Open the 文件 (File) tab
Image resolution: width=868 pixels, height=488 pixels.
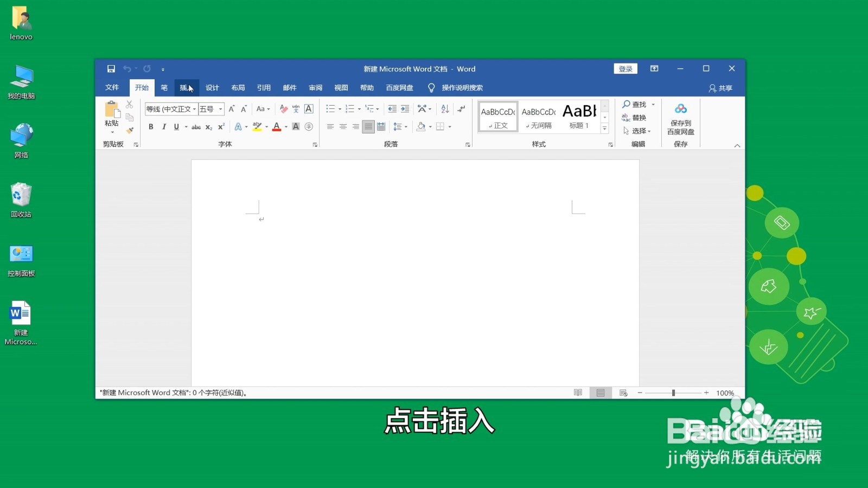click(x=112, y=88)
